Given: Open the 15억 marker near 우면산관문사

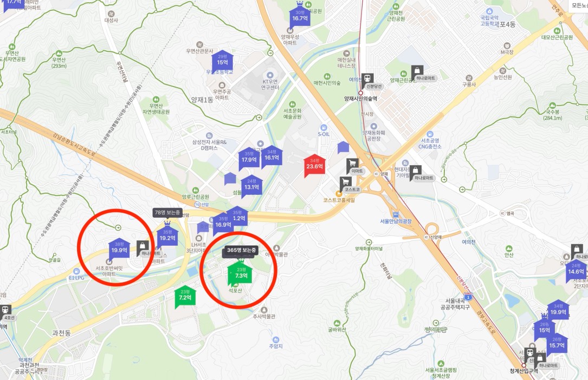Looking at the screenshot, I should point(222,61).
